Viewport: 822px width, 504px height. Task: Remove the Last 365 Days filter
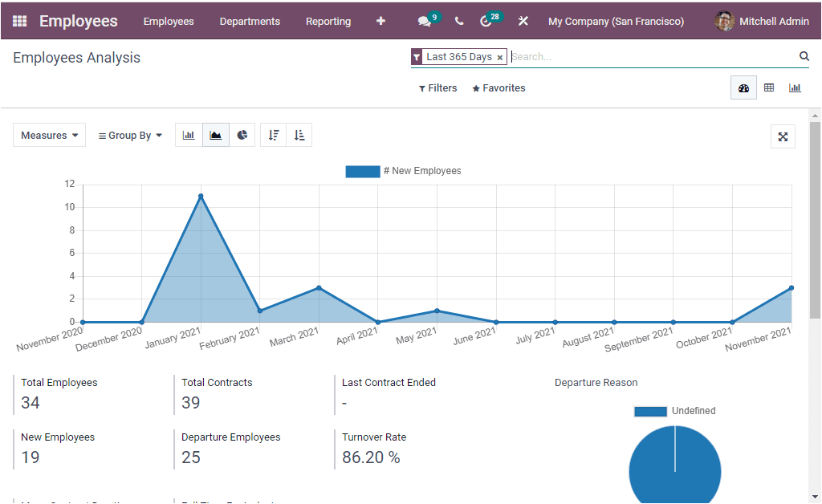tap(500, 57)
